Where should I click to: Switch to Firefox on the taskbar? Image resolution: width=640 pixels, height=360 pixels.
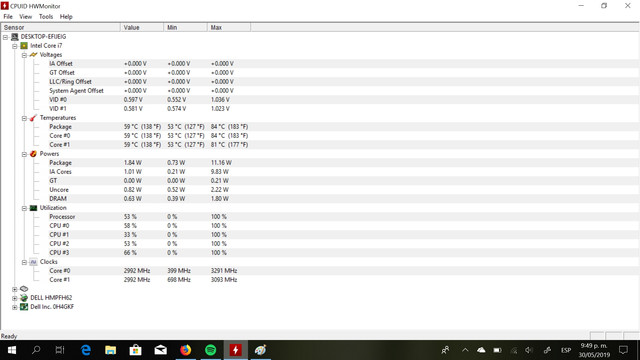tap(186, 350)
